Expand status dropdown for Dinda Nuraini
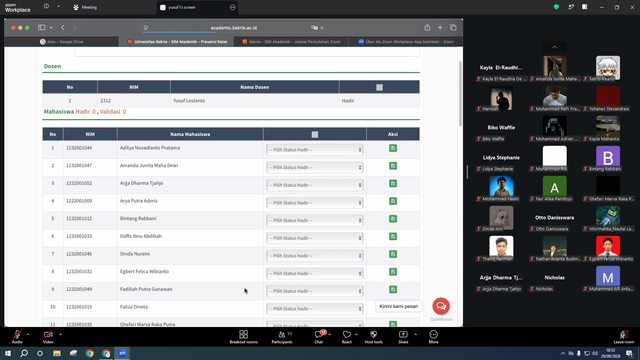Image resolution: width=640 pixels, height=360 pixels. pos(314,256)
